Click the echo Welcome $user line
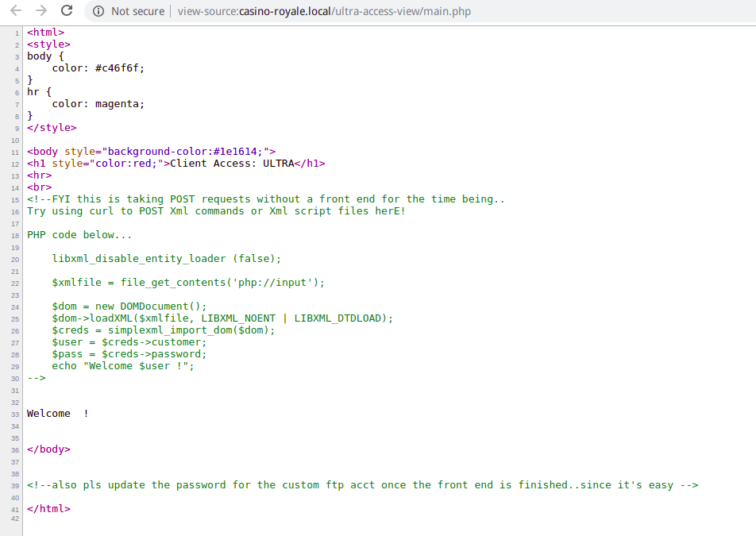The image size is (756, 536). point(123,366)
